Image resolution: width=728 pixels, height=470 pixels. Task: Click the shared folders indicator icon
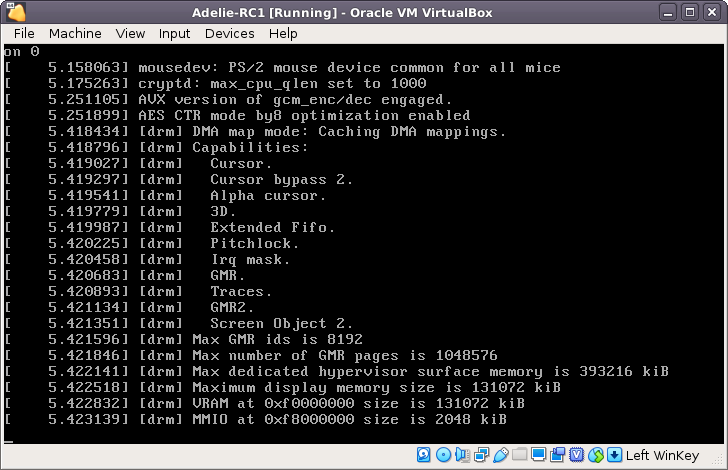pos(520,454)
